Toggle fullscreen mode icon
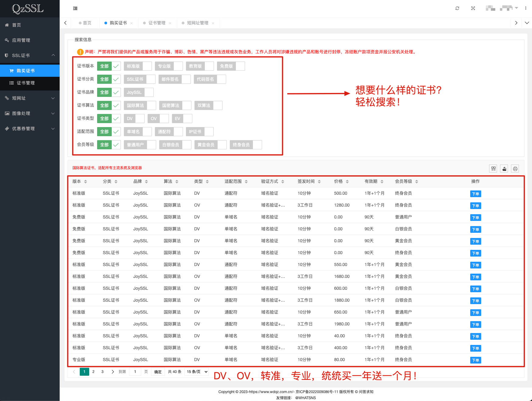Viewport: 532px width, 401px height. [473, 9]
